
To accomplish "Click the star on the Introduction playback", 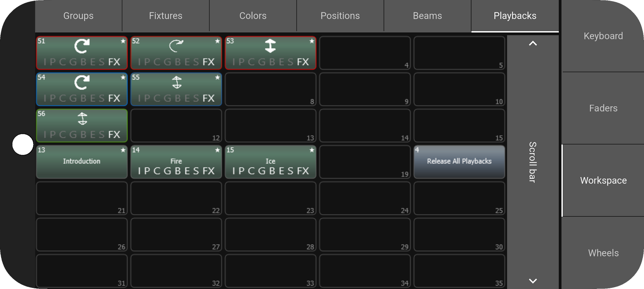I will click(x=123, y=150).
